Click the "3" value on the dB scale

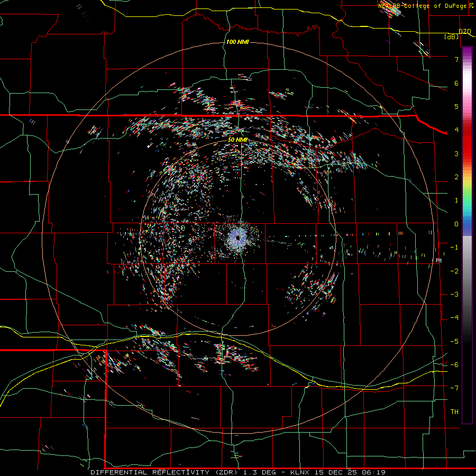click(x=456, y=153)
